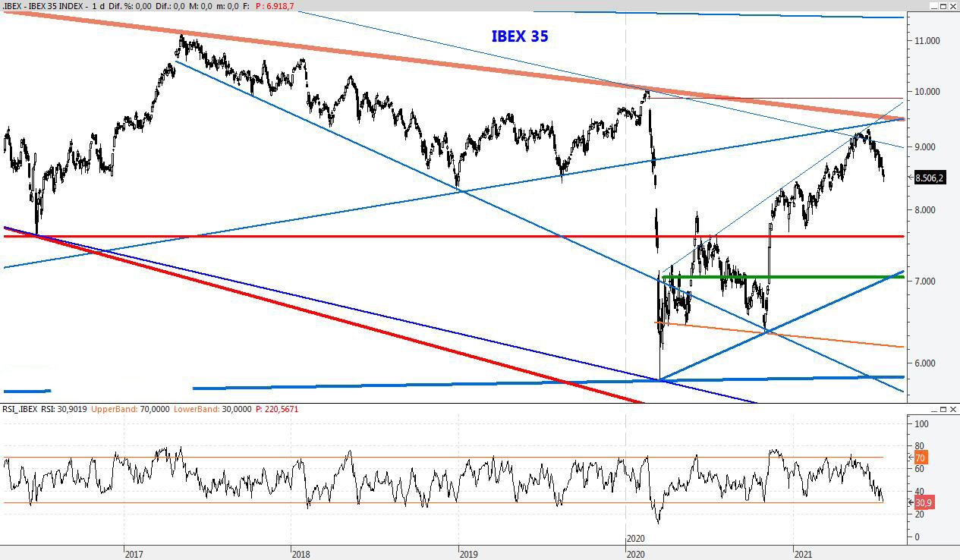
Task: Click the 2020 marker on the time axis
Action: (635, 539)
